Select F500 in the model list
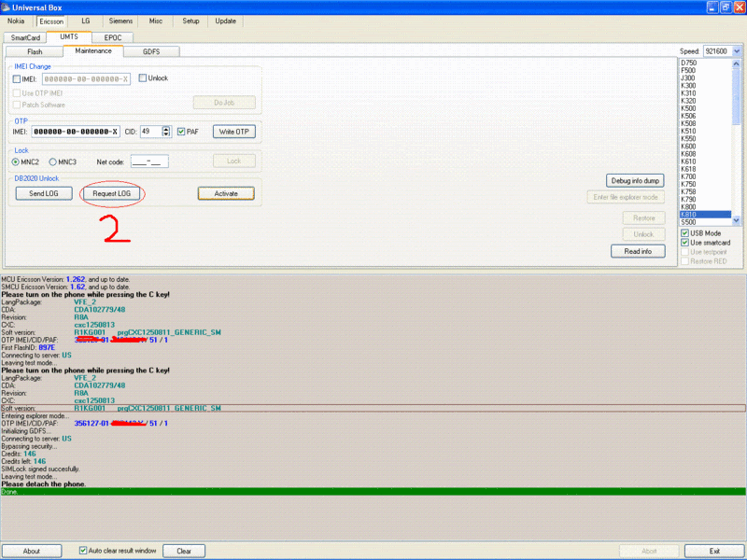This screenshot has height=560, width=747. [x=705, y=71]
